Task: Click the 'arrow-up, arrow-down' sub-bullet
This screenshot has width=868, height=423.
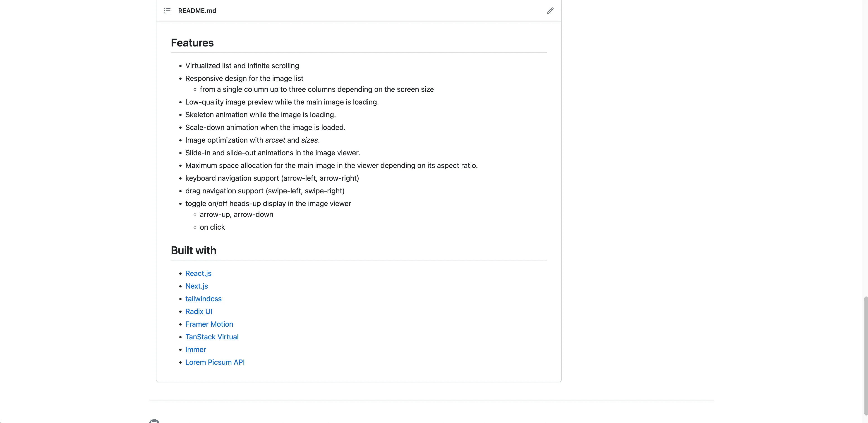Action: point(236,214)
